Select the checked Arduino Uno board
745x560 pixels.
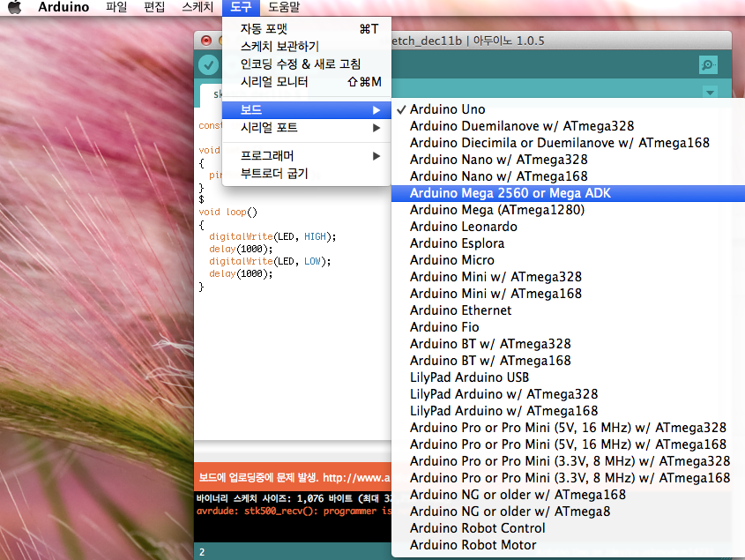569,109
